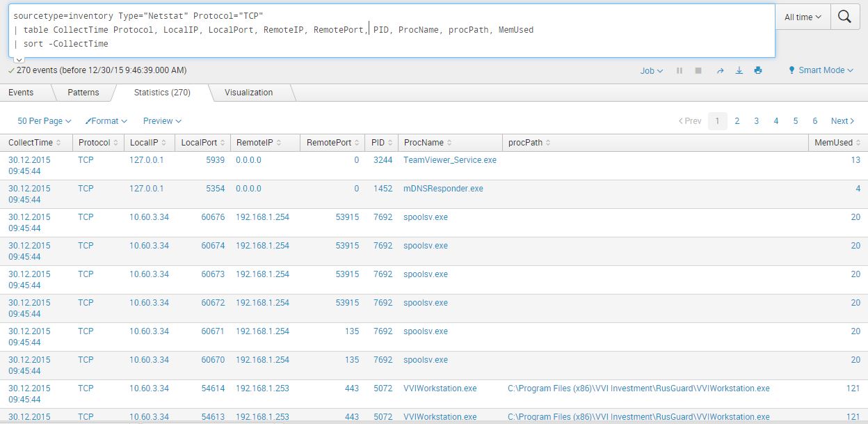The width and height of the screenshot is (868, 424).
Task: Expand the Job actions dropdown
Action: 651,70
